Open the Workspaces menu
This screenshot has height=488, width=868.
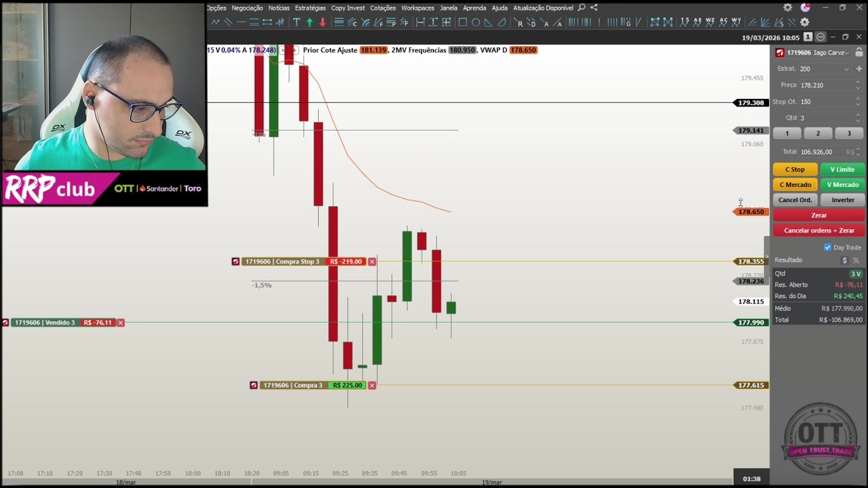[418, 7]
